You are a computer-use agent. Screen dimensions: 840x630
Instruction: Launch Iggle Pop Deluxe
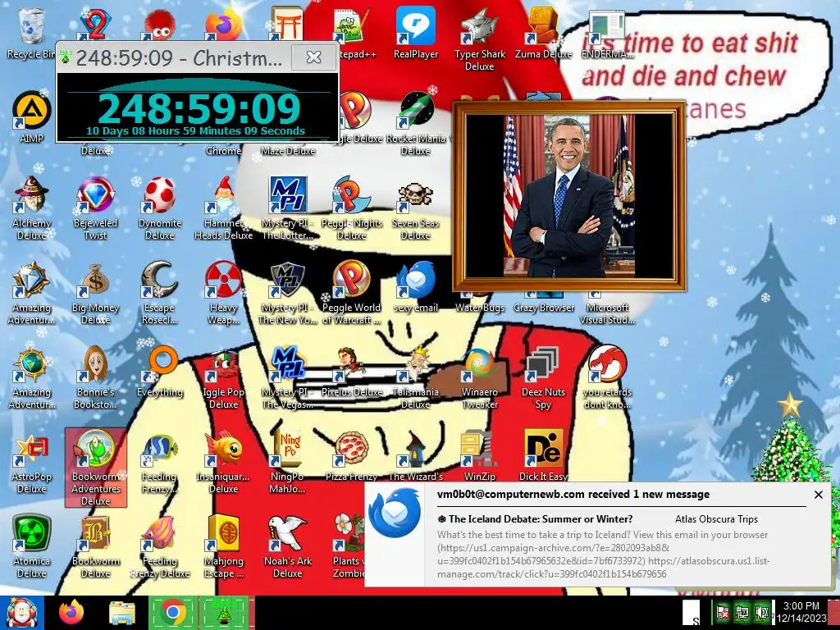[x=223, y=377]
